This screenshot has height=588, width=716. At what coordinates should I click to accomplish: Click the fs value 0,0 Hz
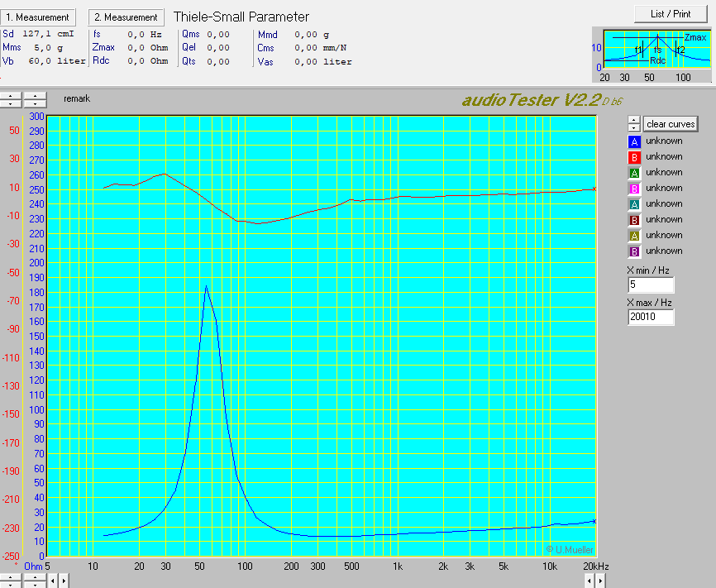pyautogui.click(x=145, y=34)
